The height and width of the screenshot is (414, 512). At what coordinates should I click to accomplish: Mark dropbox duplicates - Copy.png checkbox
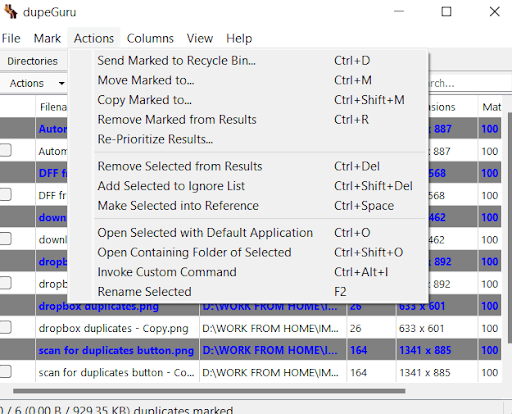pos(5,328)
